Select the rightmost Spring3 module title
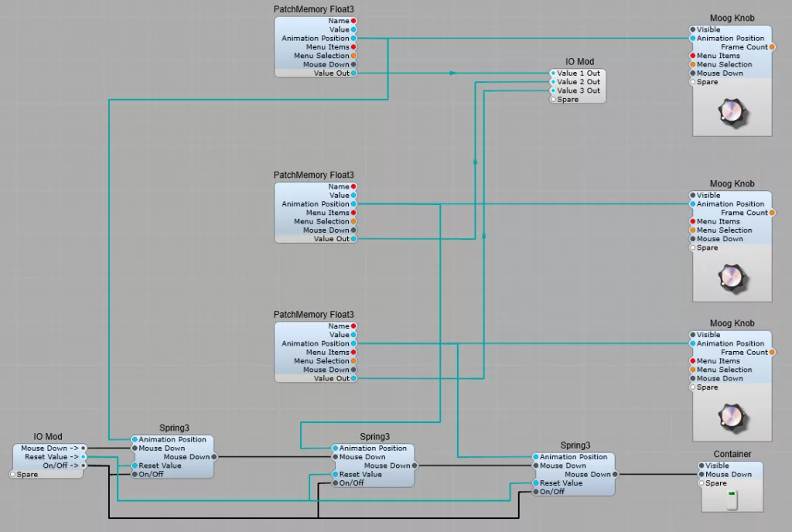The image size is (792, 532). [575, 445]
